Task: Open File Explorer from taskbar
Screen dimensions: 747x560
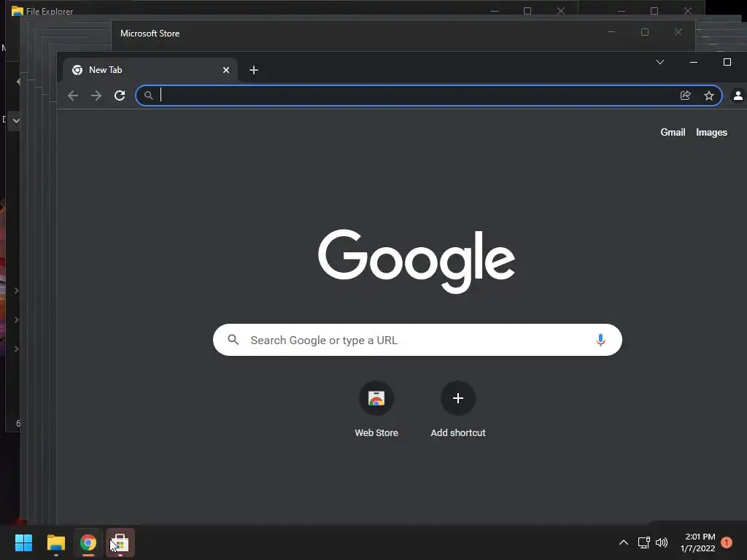Action: tap(55, 542)
